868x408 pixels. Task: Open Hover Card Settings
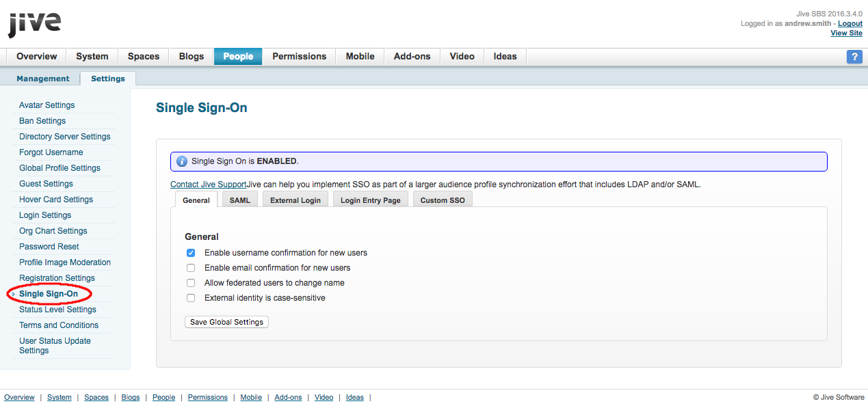56,200
